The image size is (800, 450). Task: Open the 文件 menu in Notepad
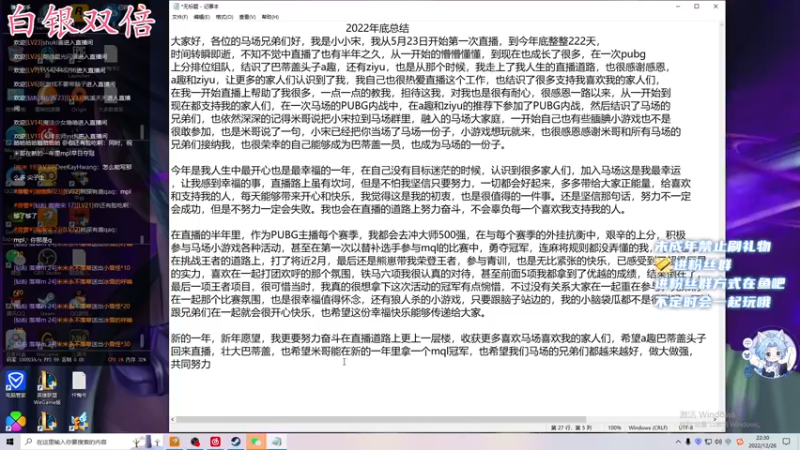pyautogui.click(x=180, y=17)
